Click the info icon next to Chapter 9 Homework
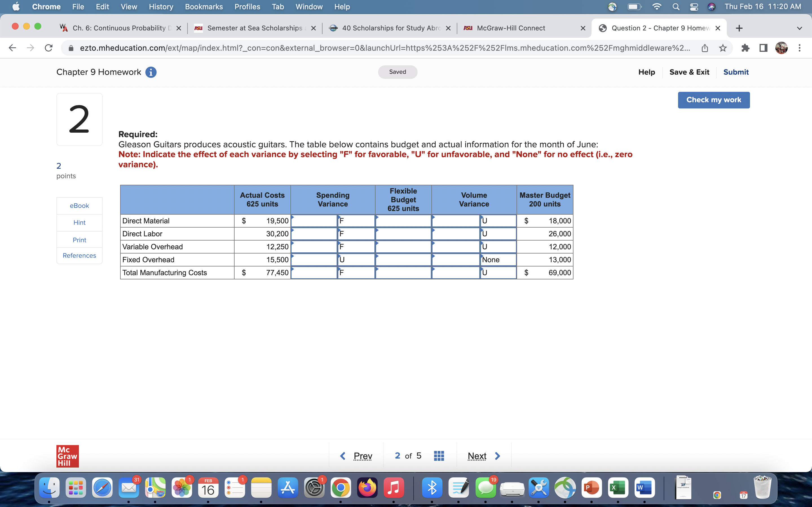The height and width of the screenshot is (507, 812). pyautogui.click(x=151, y=72)
